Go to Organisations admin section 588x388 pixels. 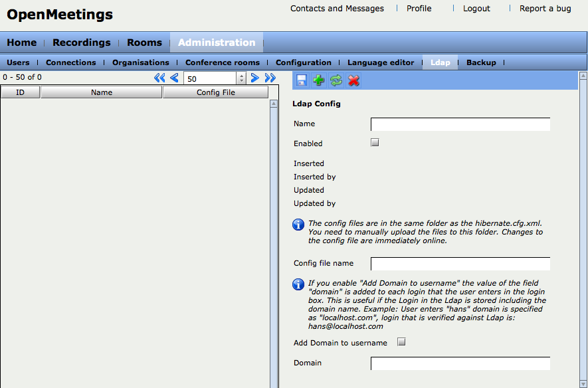141,62
